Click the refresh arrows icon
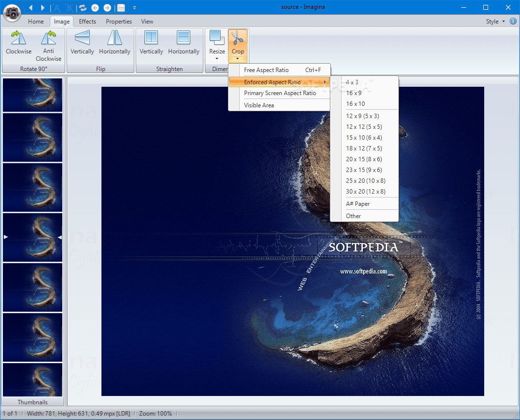This screenshot has height=420, width=520. 83,8
